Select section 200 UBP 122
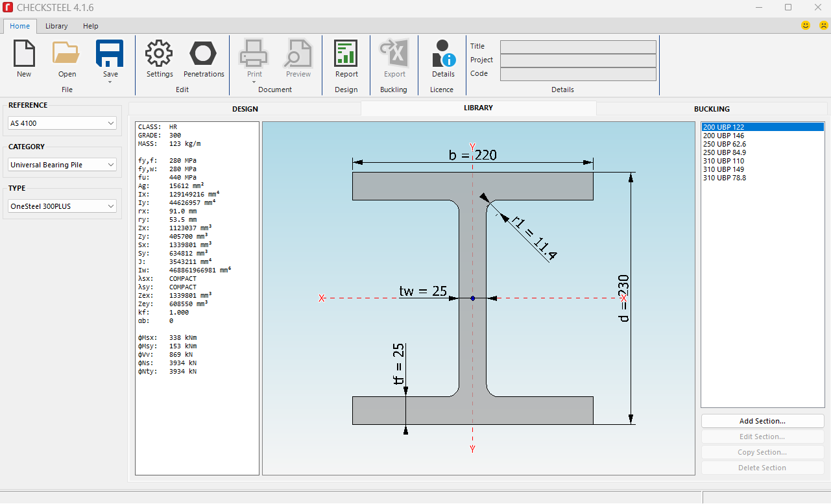Image resolution: width=831 pixels, height=504 pixels. [762, 127]
